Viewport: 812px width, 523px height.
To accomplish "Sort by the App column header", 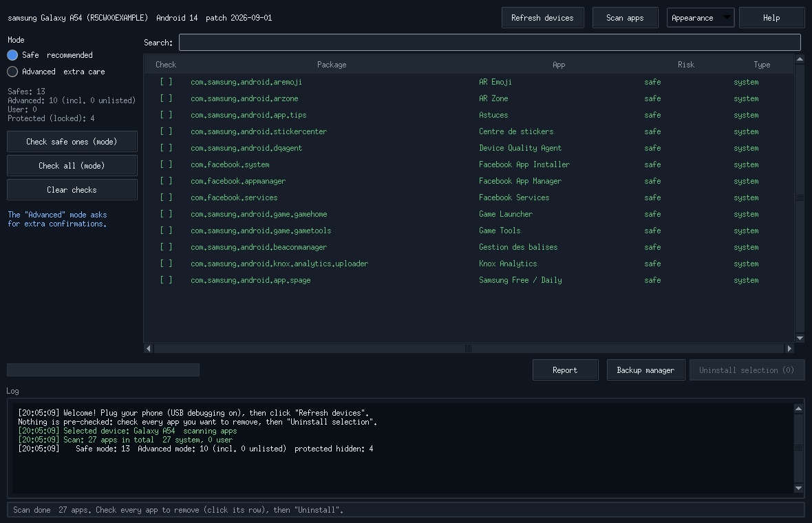I will 559,65.
